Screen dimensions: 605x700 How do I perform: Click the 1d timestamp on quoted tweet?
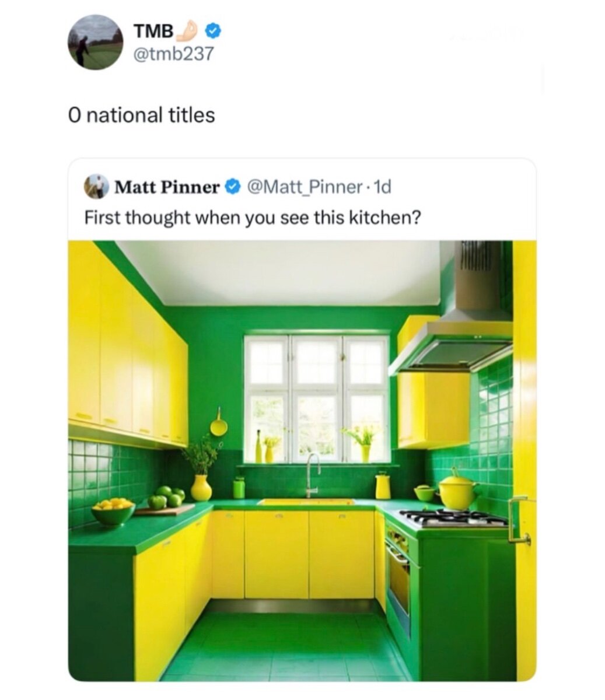(383, 187)
